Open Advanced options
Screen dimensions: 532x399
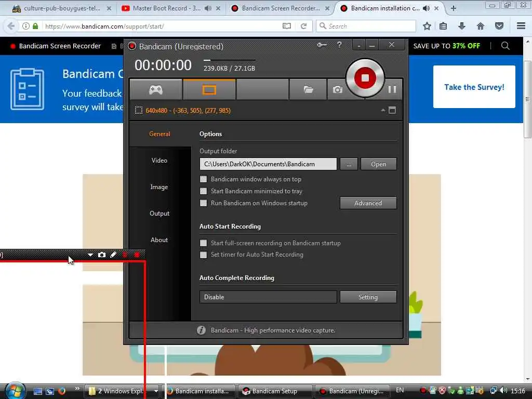click(368, 203)
